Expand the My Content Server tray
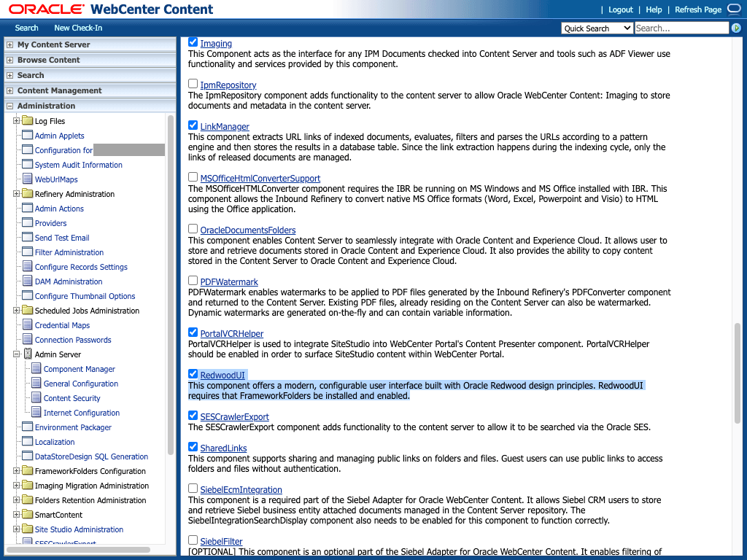Screen dimensions: 747x560 pos(9,44)
